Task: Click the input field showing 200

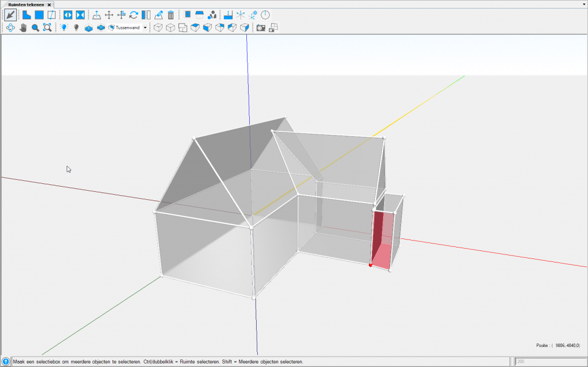Action: (x=548, y=362)
